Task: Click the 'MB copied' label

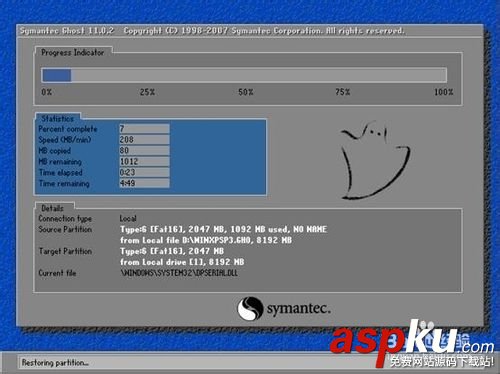Action: click(55, 151)
